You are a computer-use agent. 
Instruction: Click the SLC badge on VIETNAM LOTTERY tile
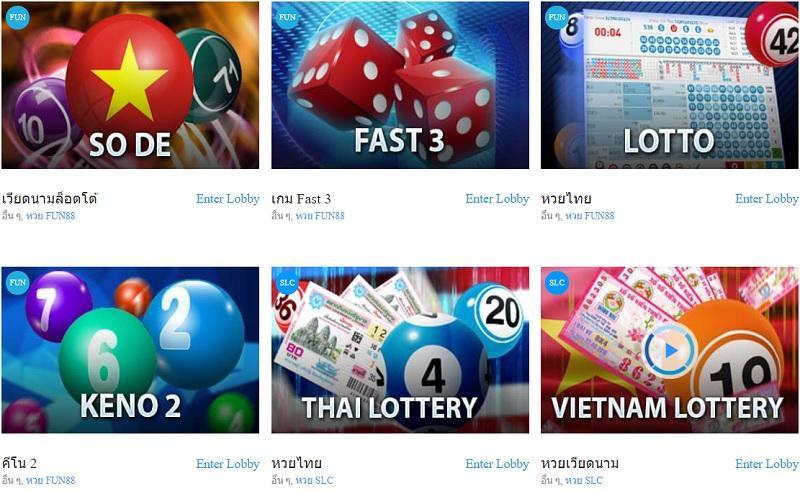(x=557, y=282)
